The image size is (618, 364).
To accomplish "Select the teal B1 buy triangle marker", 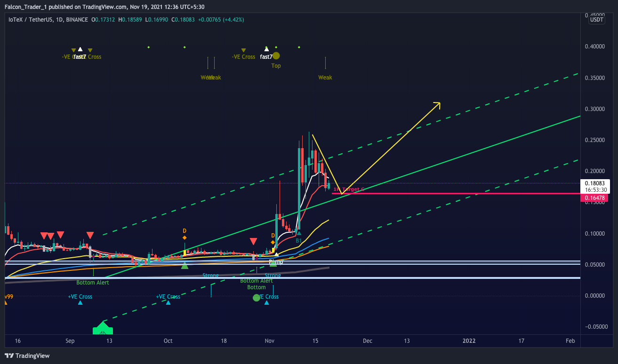I will [x=298, y=233].
